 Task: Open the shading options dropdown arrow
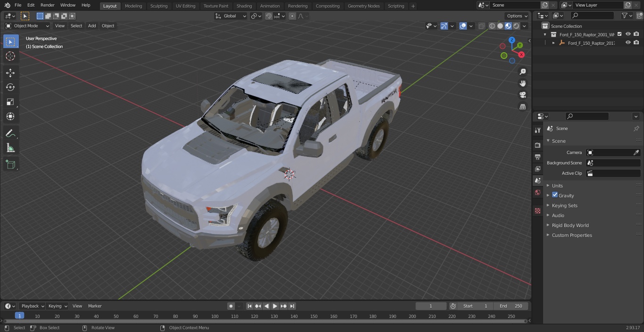point(524,26)
